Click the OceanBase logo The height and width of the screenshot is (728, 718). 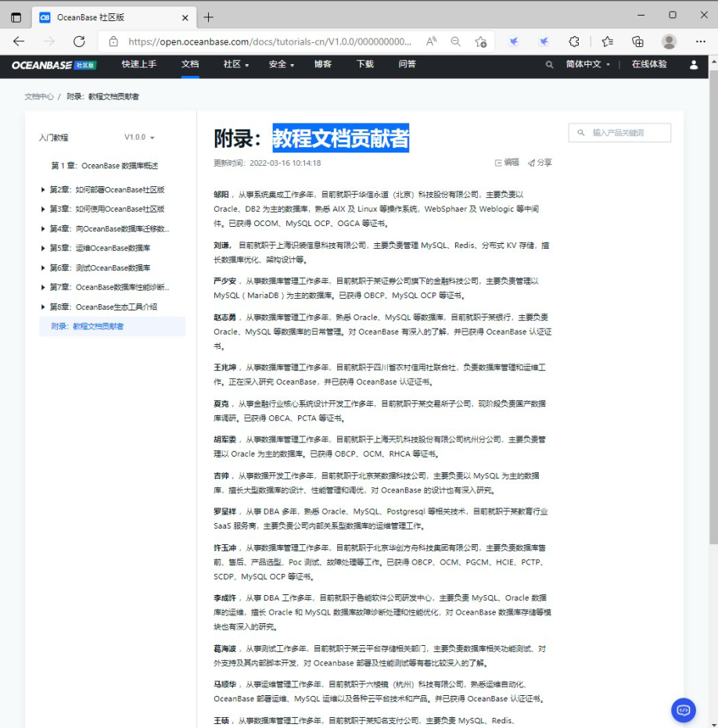[x=41, y=65]
